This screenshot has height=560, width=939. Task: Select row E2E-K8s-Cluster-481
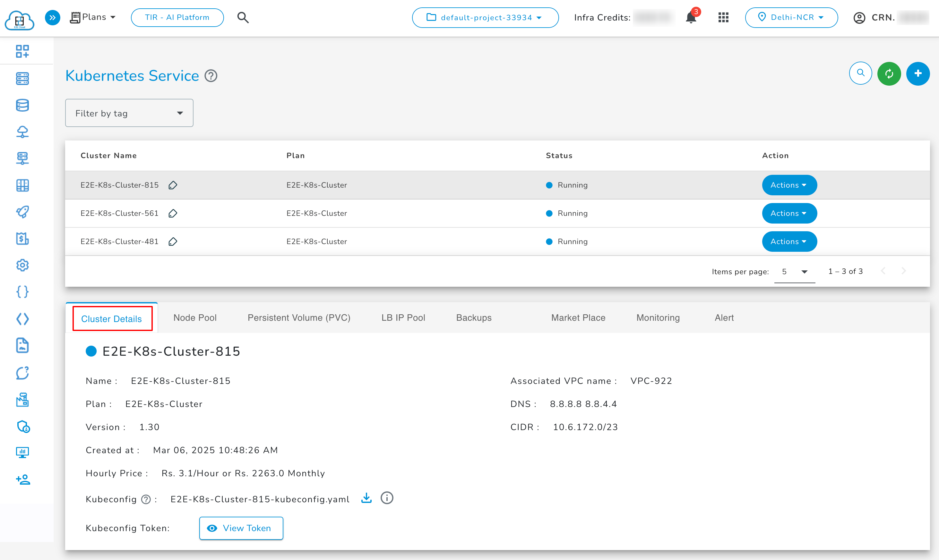(497, 242)
